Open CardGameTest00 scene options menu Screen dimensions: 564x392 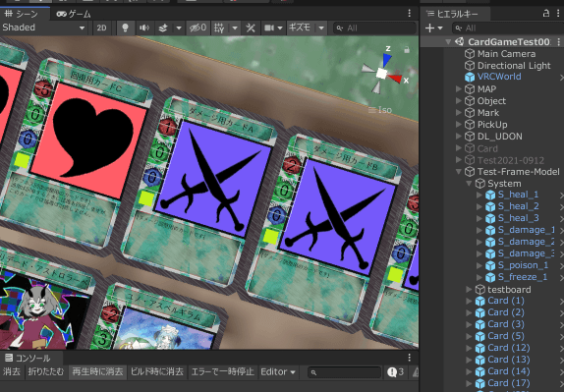pos(559,41)
